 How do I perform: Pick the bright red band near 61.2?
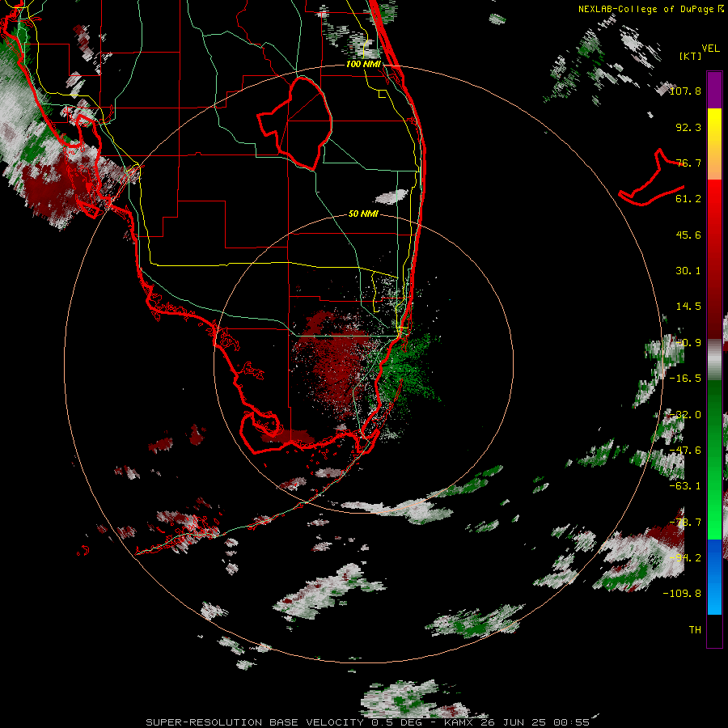coord(714,198)
